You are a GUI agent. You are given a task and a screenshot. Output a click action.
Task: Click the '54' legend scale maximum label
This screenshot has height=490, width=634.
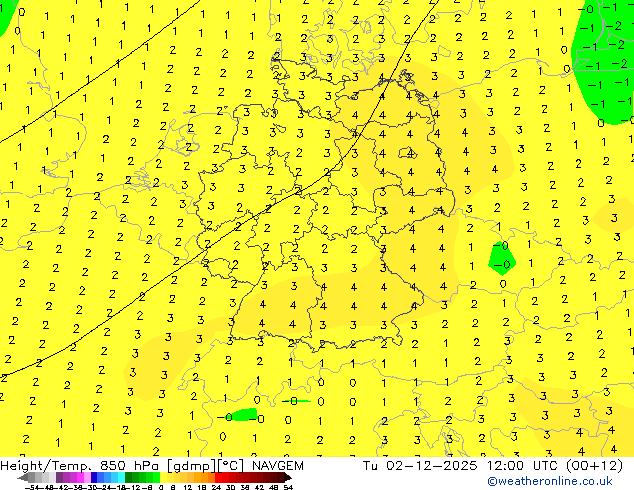(288, 487)
